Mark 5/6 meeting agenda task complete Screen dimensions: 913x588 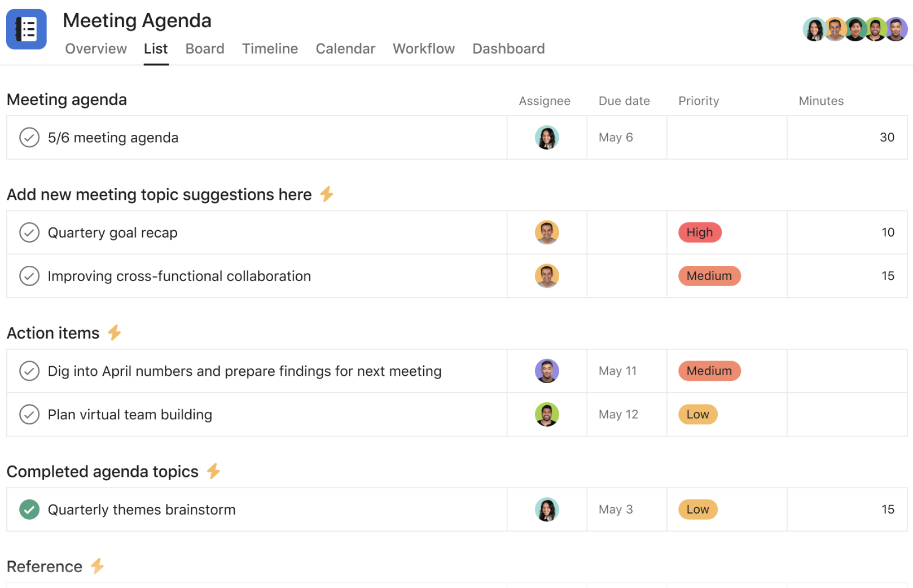(x=29, y=137)
